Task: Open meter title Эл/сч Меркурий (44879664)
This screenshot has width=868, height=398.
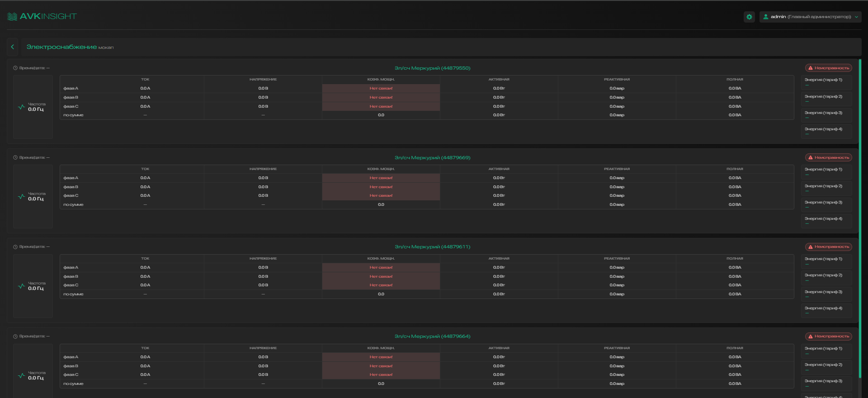Action: 433,336
